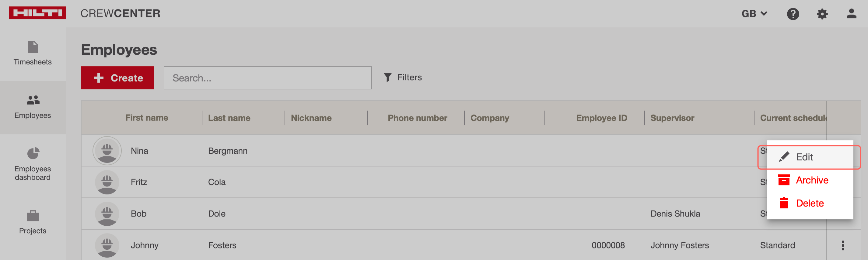This screenshot has width=868, height=260.
Task: Open the Timesheets sidebar section
Action: pyautogui.click(x=33, y=53)
